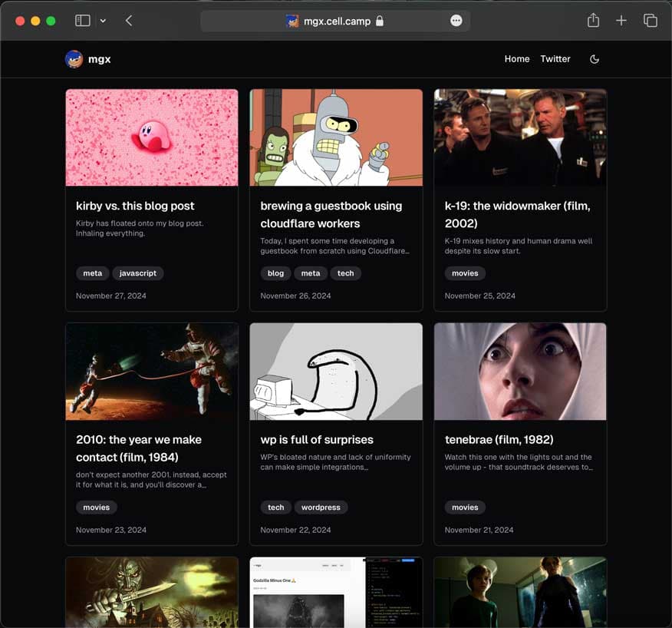Click inside the browser address bar

pyautogui.click(x=335, y=21)
